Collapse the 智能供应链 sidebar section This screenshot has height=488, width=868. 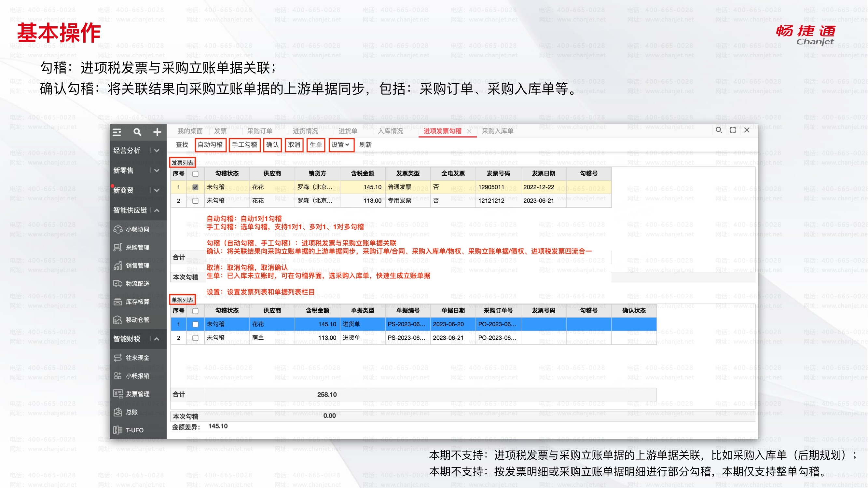pos(157,210)
